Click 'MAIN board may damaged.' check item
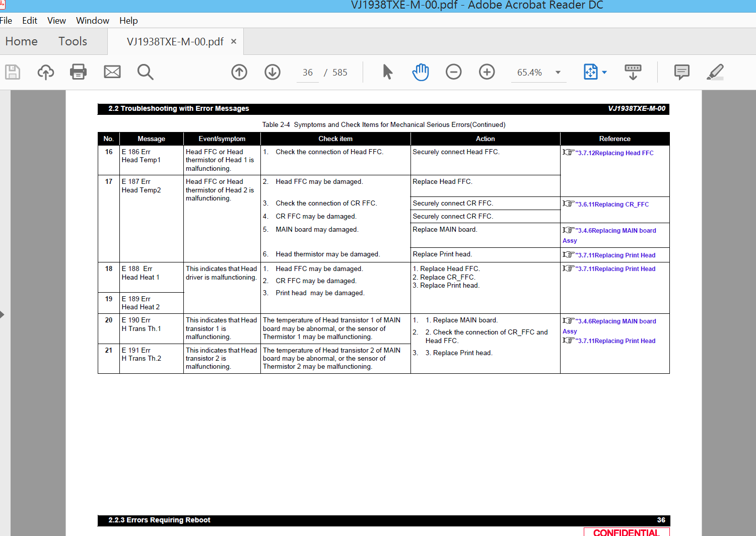The image size is (756, 536). (x=317, y=229)
